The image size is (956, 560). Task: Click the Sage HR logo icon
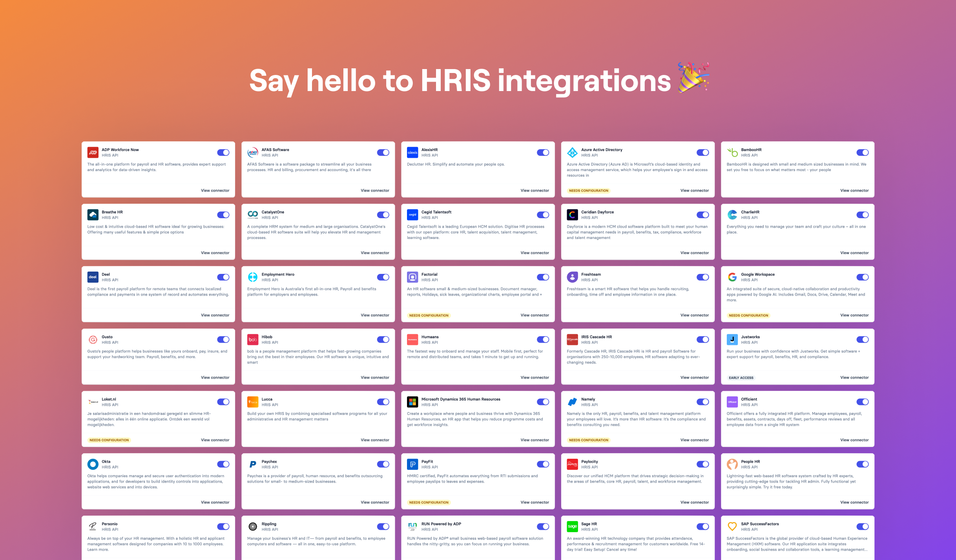pyautogui.click(x=573, y=527)
